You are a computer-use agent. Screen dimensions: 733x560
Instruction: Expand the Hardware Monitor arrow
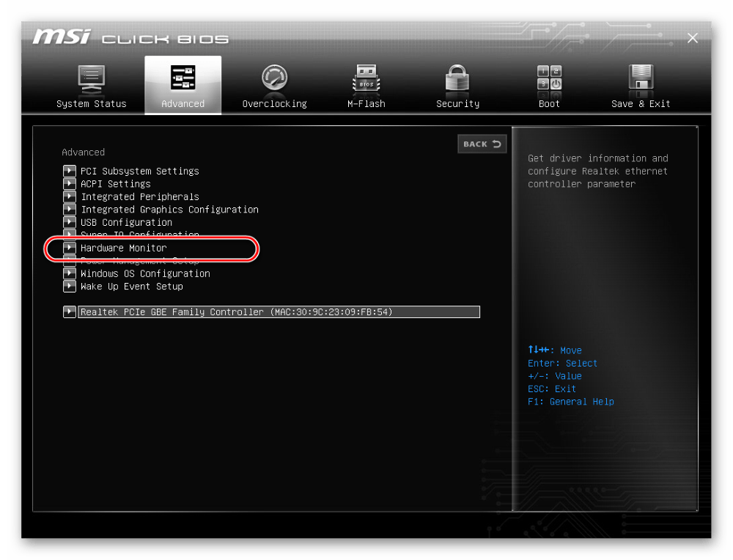69,248
